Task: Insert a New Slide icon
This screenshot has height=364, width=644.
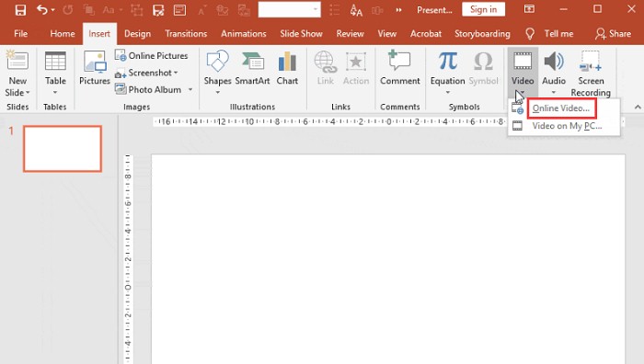Action: pyautogui.click(x=17, y=62)
